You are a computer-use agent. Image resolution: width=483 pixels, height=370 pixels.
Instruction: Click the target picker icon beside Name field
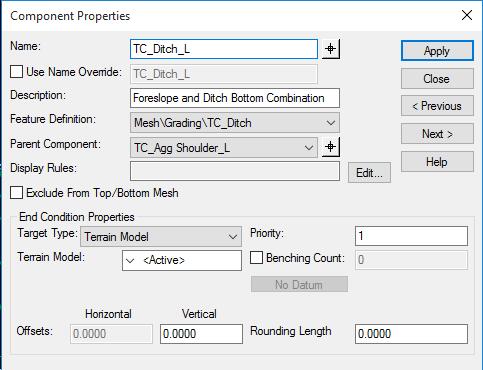click(331, 49)
